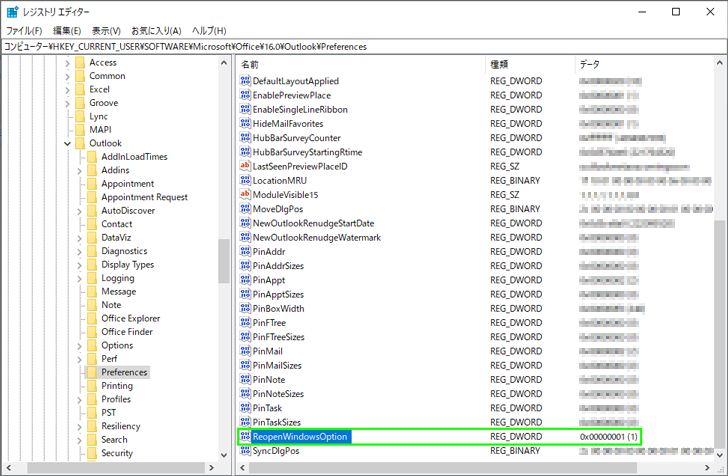Select the PinTaskSizes value name
Viewport: 728px width, 476px height.
(277, 422)
